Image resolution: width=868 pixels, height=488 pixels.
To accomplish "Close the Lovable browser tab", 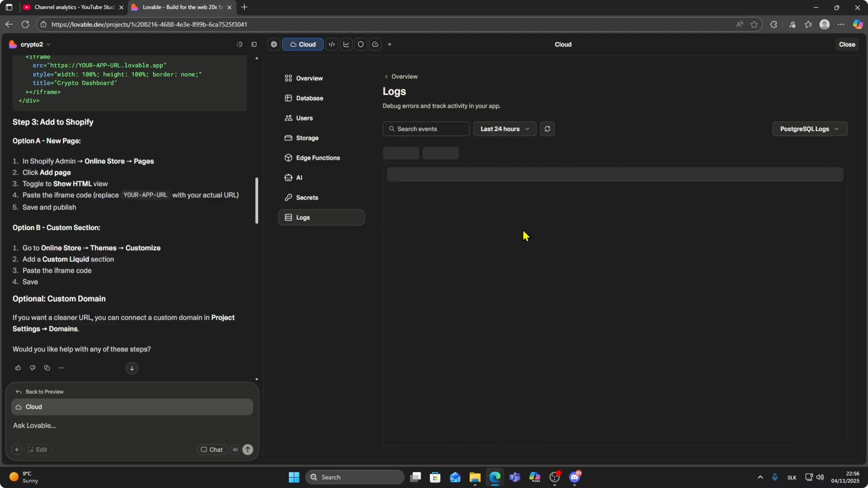I will (230, 7).
